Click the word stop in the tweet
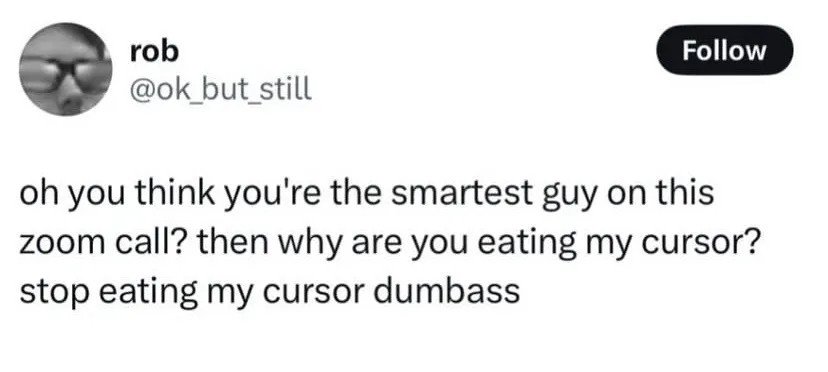 pos(55,293)
